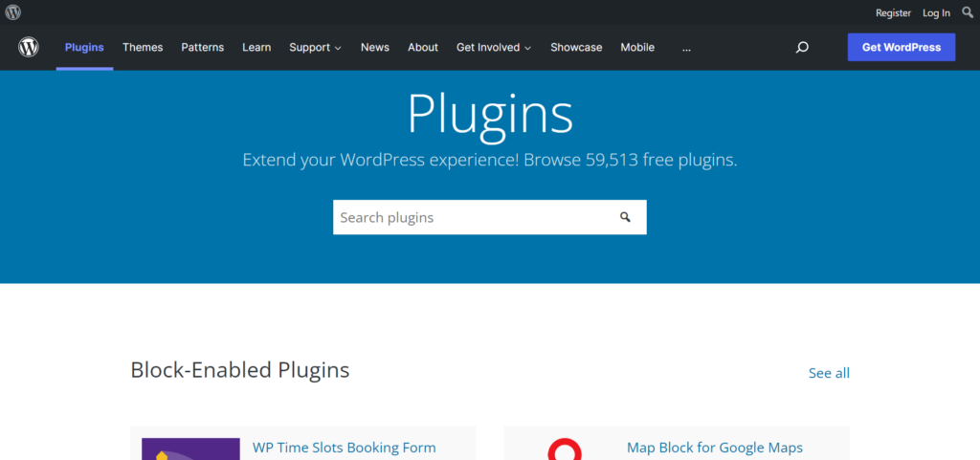Click the Register link
This screenshot has height=460, width=980.
tap(893, 12)
